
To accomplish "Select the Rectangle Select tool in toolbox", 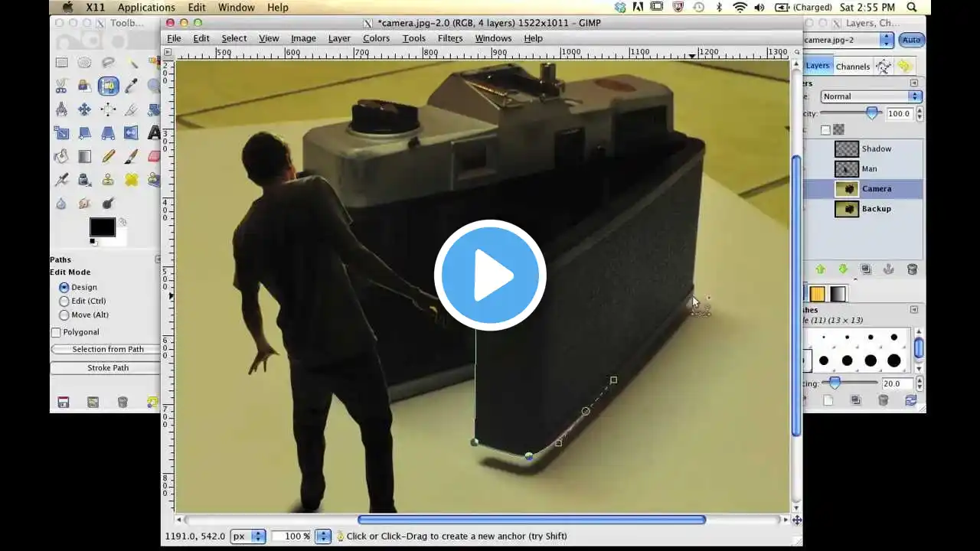I will point(61,63).
